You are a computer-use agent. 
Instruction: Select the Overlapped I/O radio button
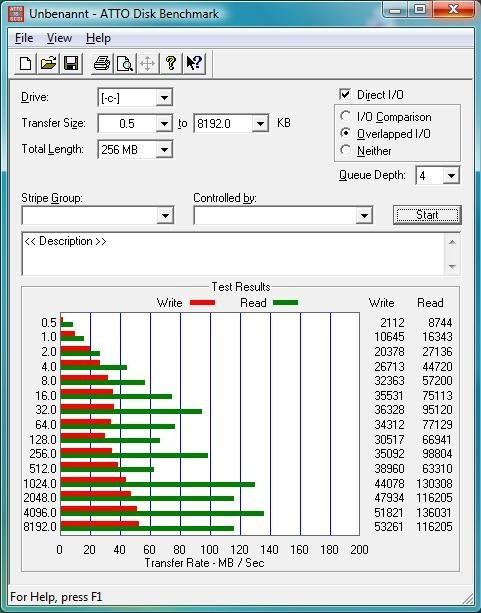coord(345,133)
